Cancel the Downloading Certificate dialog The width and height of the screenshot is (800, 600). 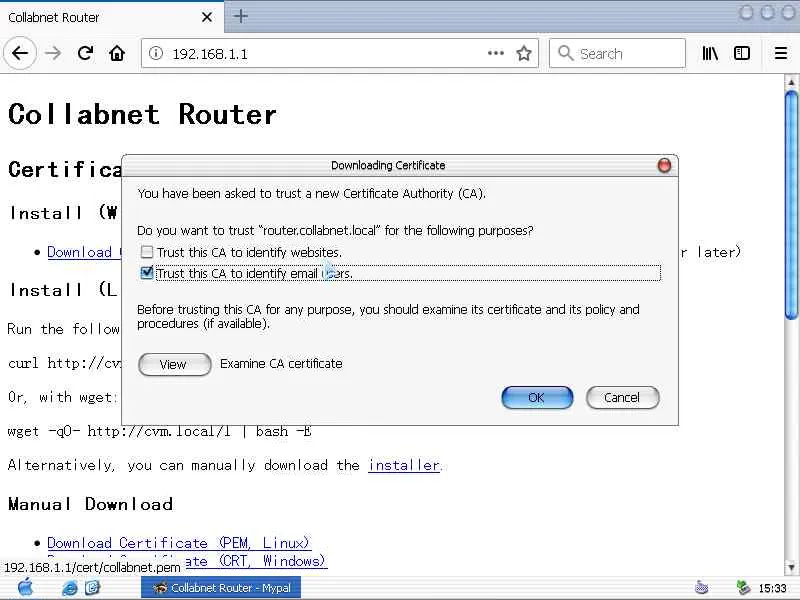(622, 397)
